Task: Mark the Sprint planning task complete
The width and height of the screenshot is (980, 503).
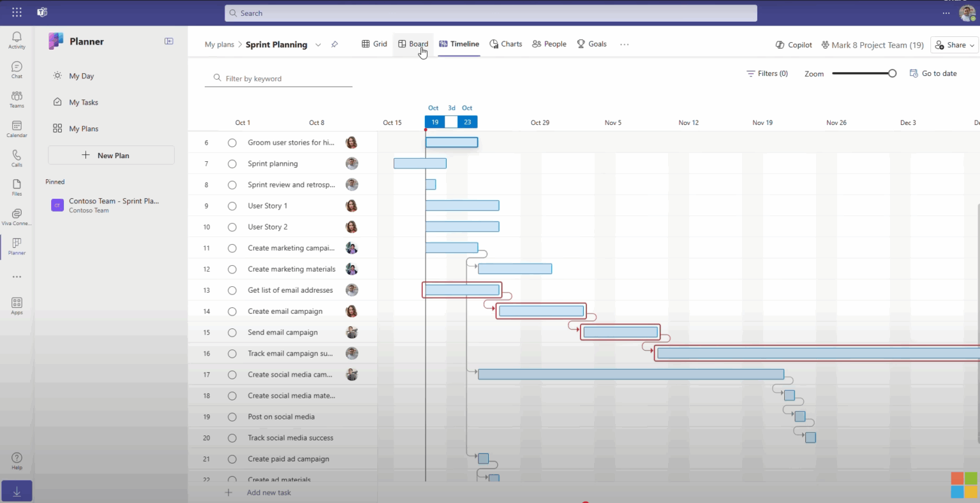Action: 232,163
